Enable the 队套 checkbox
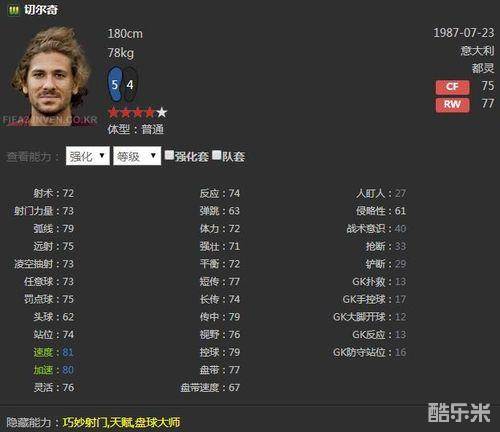 click(217, 155)
